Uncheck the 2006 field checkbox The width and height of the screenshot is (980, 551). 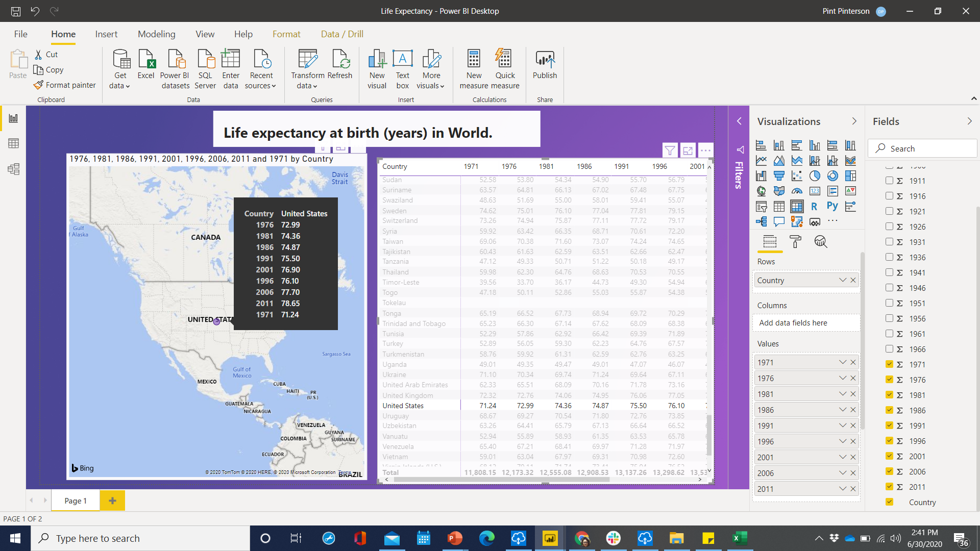click(889, 471)
